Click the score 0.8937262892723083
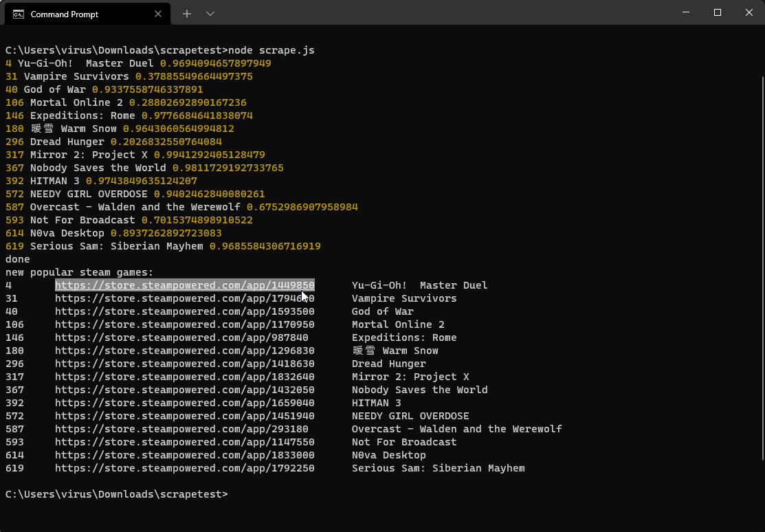 166,233
